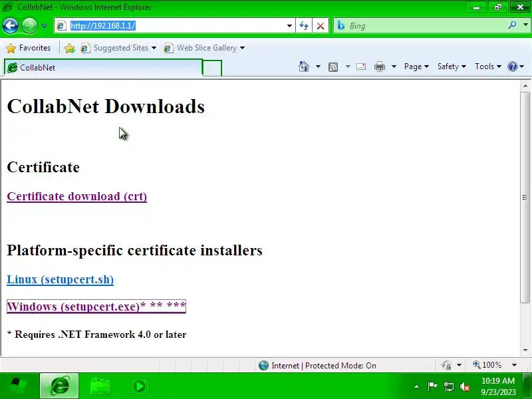
Task: Open search provider options dropdown
Action: [x=525, y=25]
